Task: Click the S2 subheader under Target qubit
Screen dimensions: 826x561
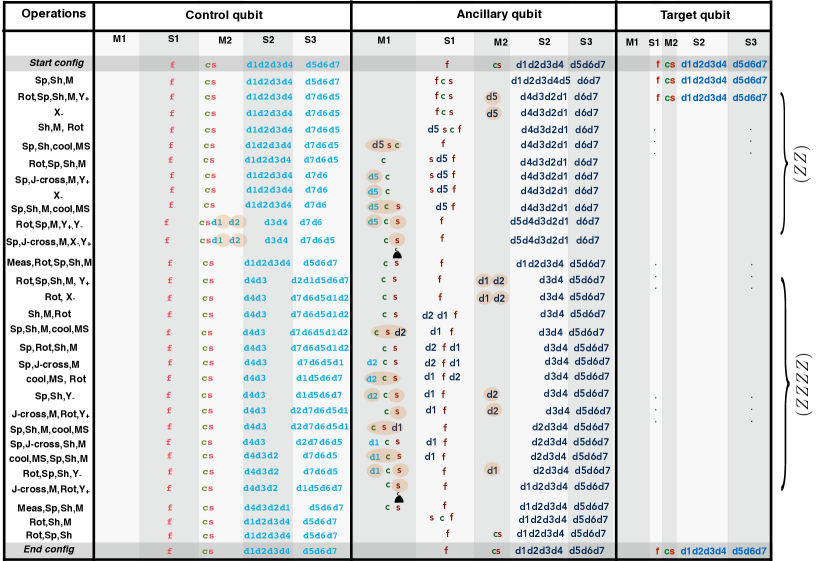Action: click(699, 42)
